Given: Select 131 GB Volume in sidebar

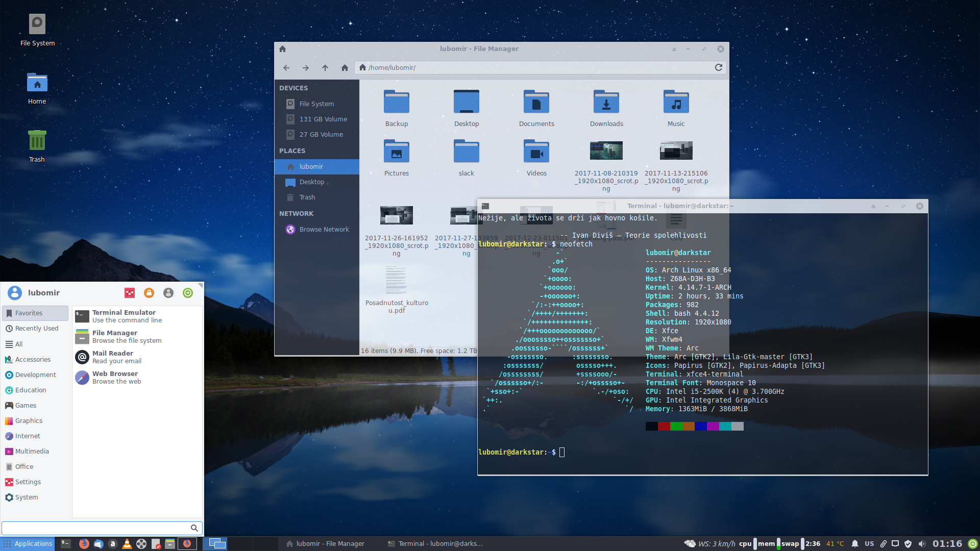Looking at the screenshot, I should [317, 119].
